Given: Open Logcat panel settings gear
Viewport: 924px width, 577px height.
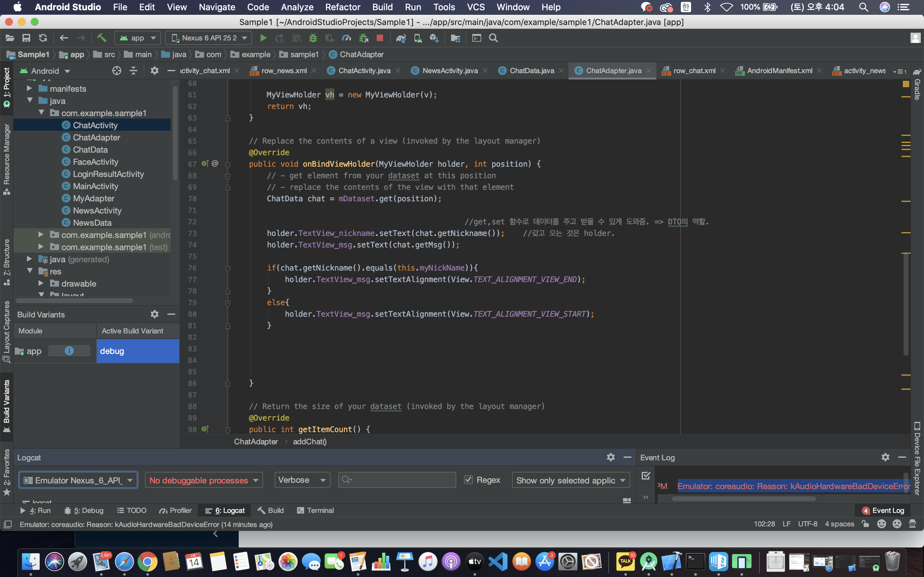Looking at the screenshot, I should [x=611, y=457].
